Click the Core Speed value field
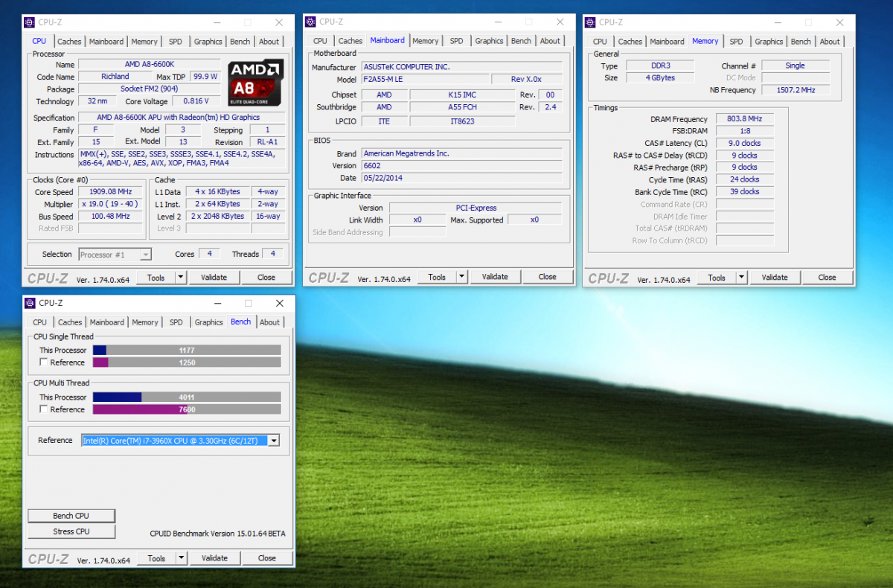Screen dimensions: 893x588 112,191
